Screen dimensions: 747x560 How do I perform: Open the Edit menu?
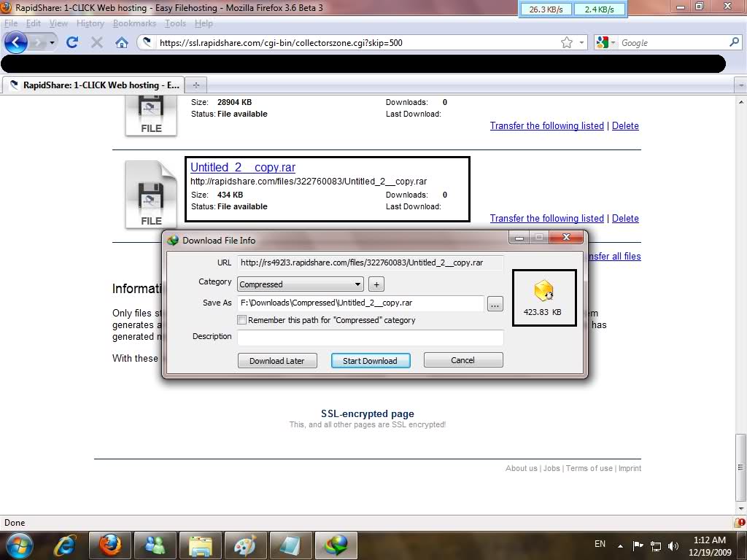point(34,23)
